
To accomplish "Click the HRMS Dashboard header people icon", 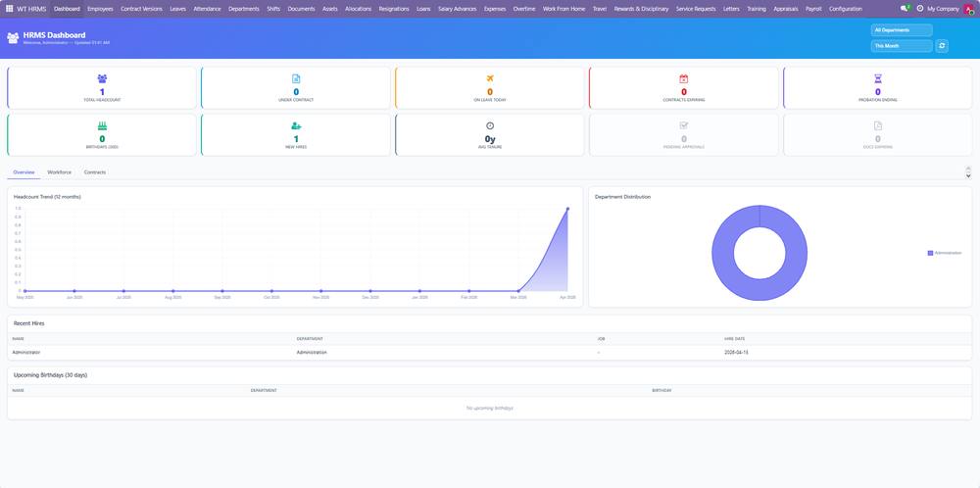I will click(13, 38).
